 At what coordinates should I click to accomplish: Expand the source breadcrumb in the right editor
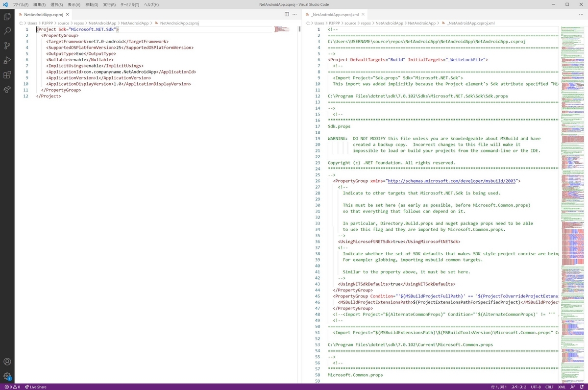(350, 23)
